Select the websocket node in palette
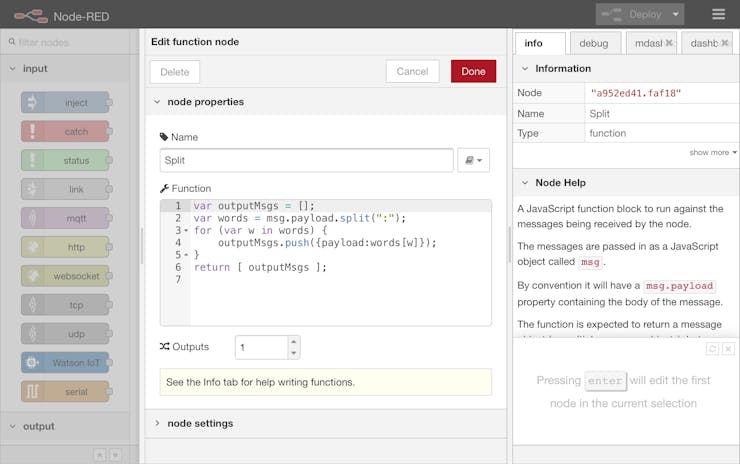 click(65, 276)
